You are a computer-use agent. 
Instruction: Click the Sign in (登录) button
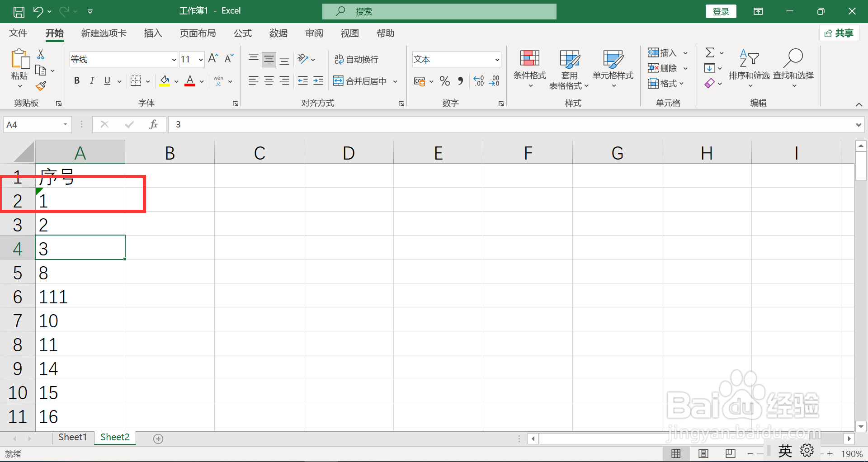pos(721,11)
